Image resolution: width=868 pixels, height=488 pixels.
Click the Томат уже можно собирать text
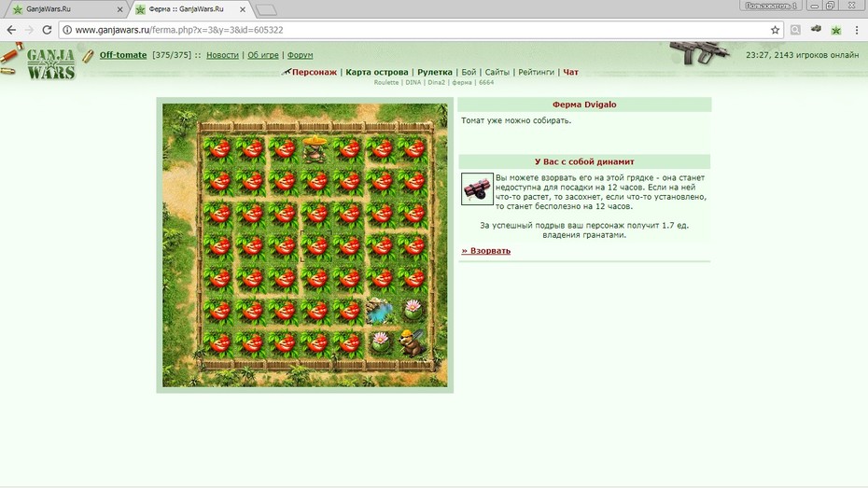click(516, 120)
